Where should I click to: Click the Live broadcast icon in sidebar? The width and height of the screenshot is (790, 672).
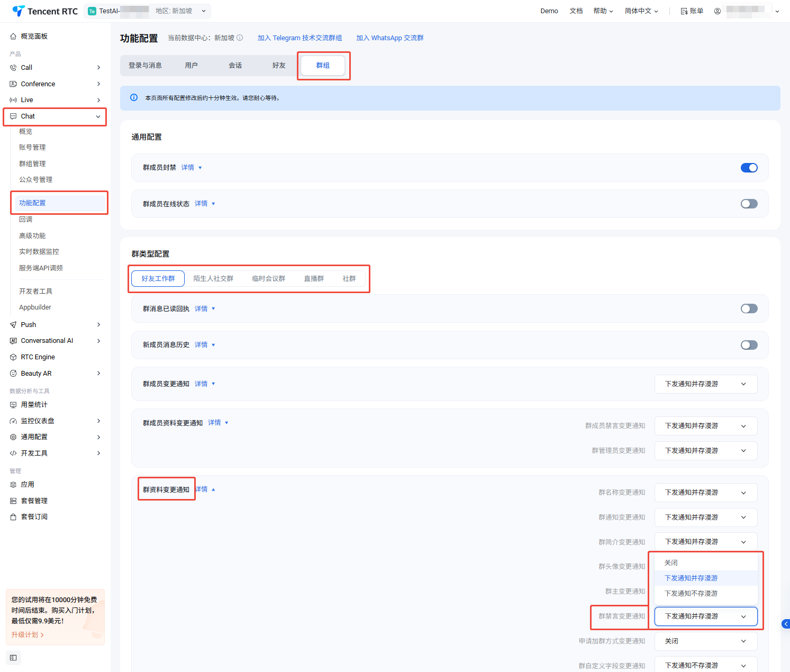coord(13,100)
